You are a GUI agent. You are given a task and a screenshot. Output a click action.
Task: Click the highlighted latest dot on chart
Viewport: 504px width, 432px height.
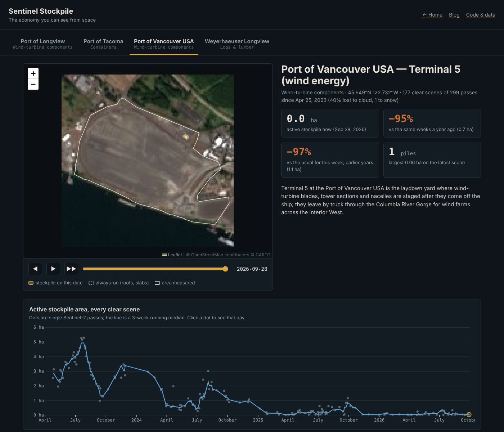[469, 415]
